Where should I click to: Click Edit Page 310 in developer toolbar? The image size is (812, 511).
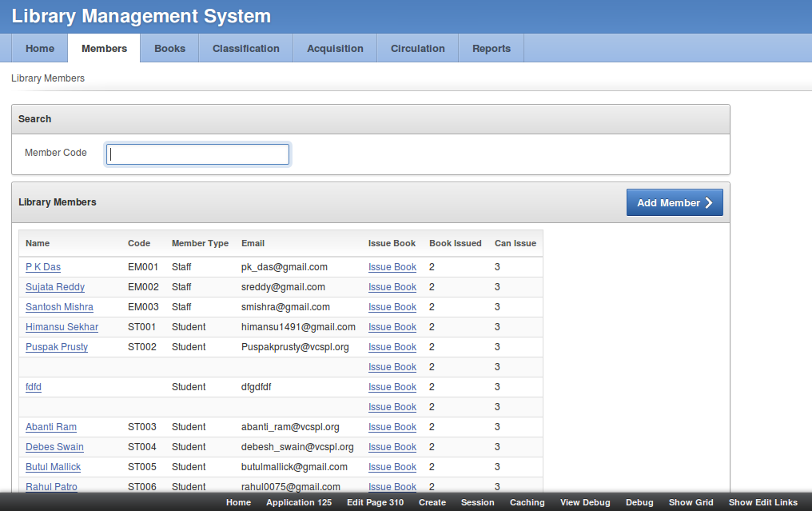click(375, 502)
